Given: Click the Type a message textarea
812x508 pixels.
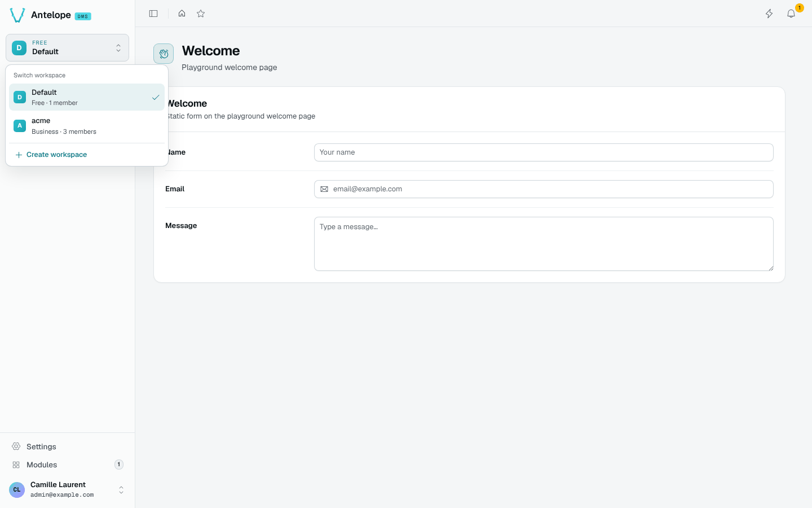Looking at the screenshot, I should coord(544,244).
